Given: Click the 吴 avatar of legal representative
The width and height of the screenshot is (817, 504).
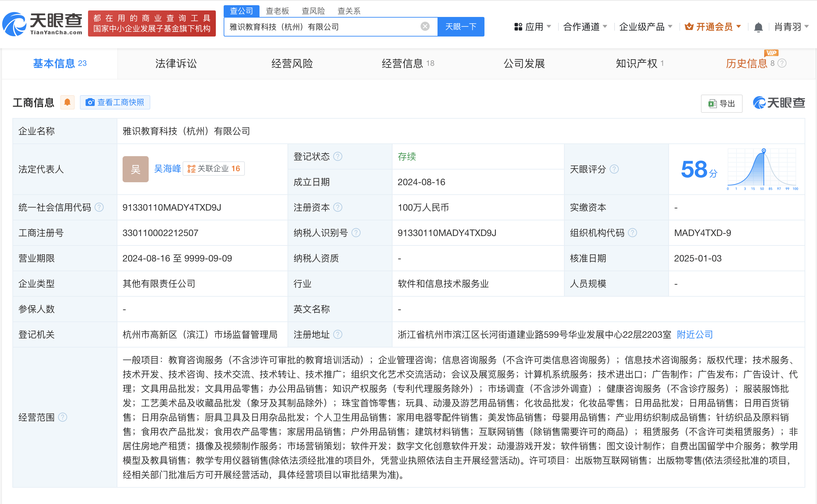Looking at the screenshot, I should tap(135, 169).
